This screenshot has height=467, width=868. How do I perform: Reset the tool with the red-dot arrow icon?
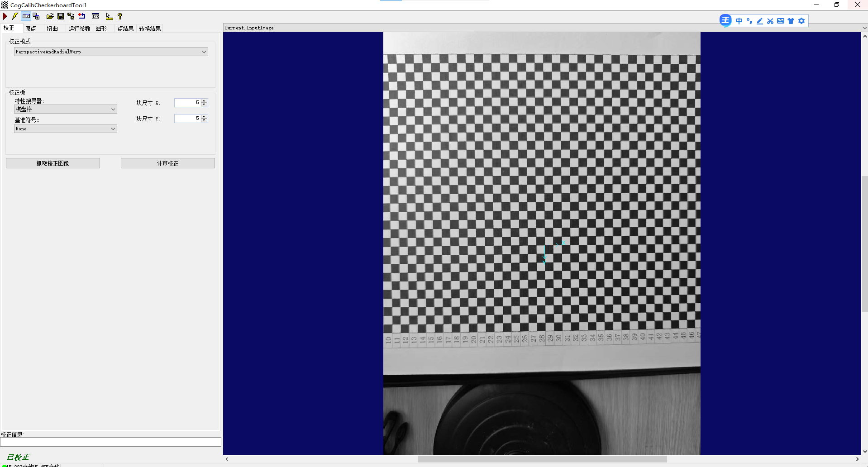tap(82, 16)
